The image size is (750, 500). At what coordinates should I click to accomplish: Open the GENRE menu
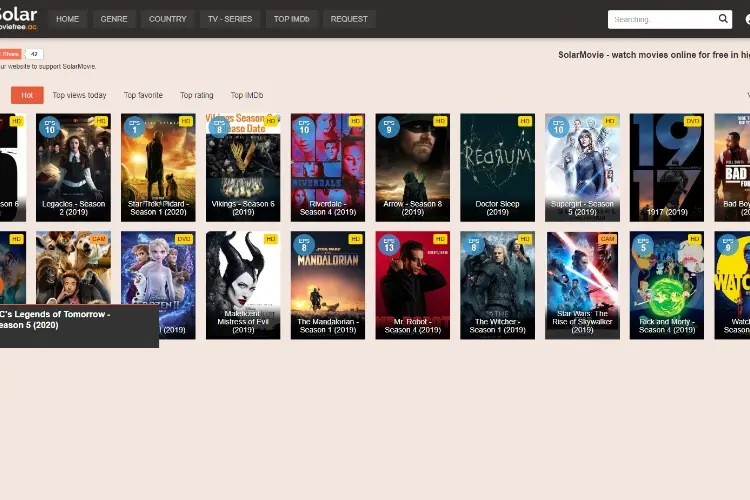point(114,19)
